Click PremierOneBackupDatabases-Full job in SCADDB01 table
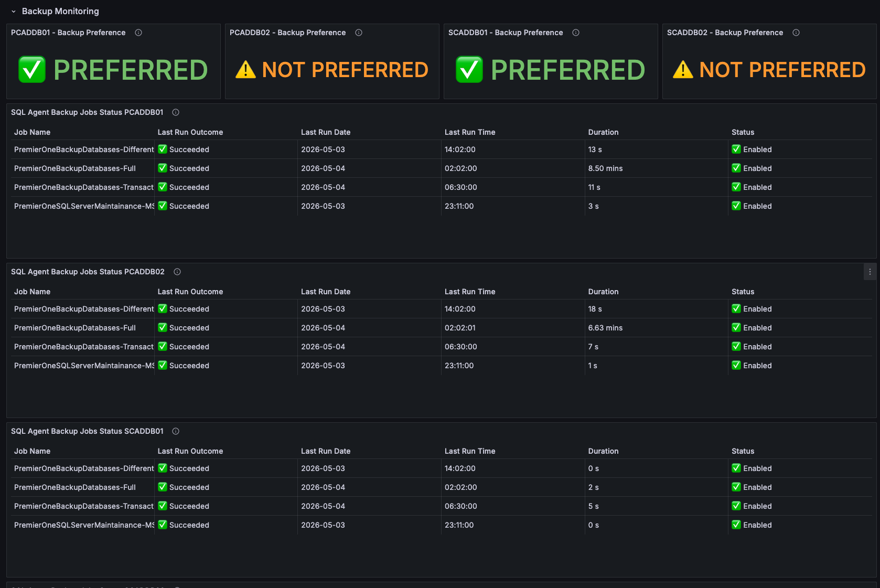This screenshot has height=588, width=880. point(75,487)
